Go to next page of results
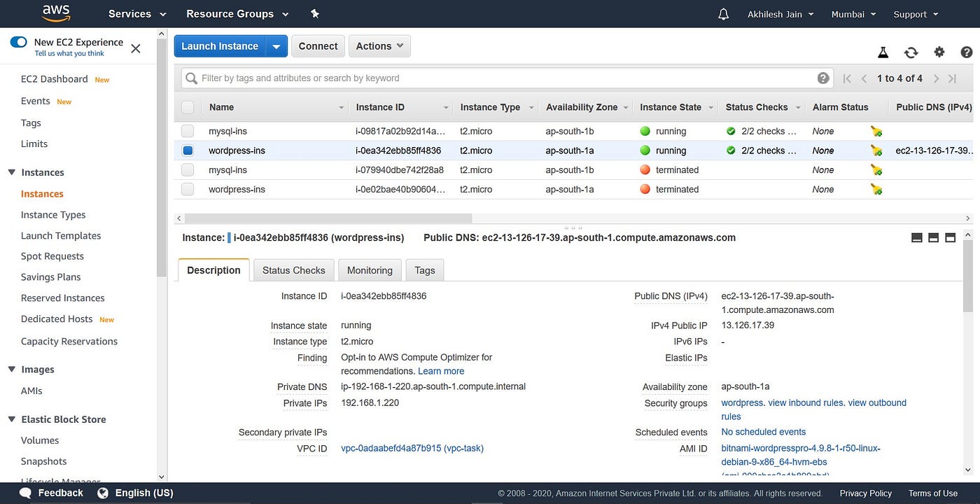This screenshot has height=504, width=980. pos(936,78)
